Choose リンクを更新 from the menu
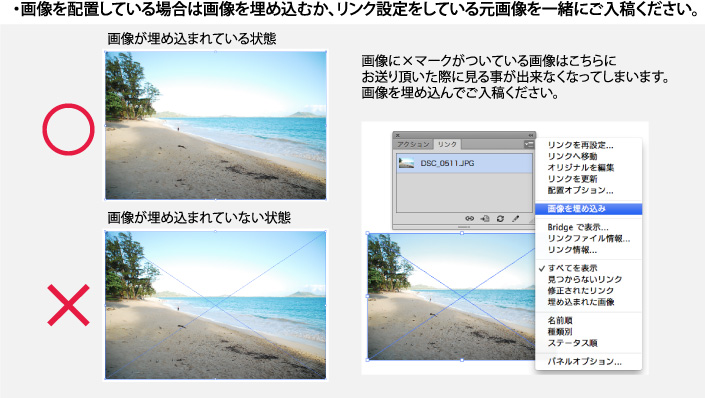The height and width of the screenshot is (398, 705). [572, 179]
